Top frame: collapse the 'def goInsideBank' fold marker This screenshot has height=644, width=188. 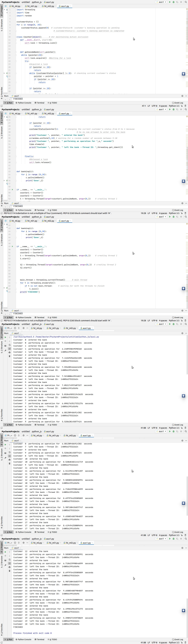[x=15, y=52]
